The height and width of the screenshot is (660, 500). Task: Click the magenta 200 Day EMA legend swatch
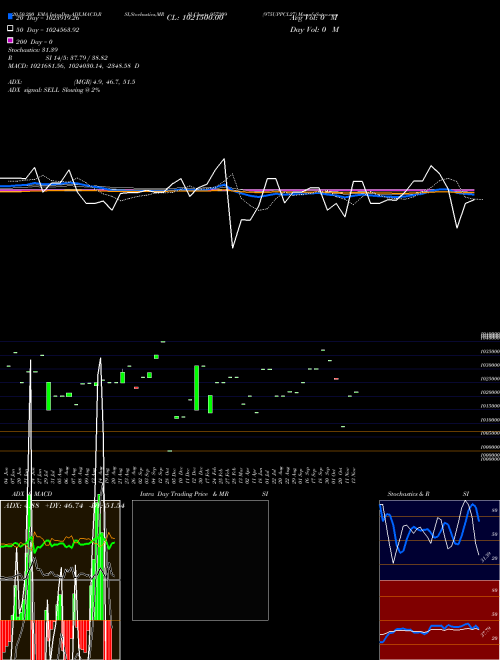point(10,40)
